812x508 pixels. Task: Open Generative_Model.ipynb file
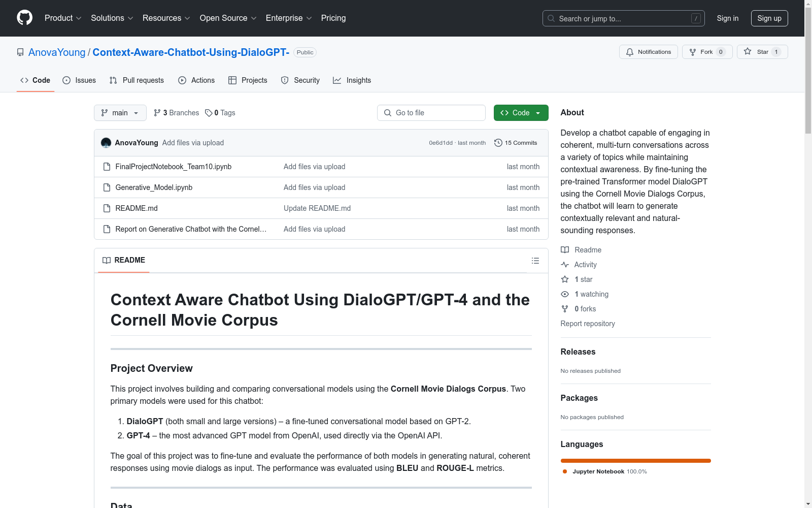(x=154, y=187)
